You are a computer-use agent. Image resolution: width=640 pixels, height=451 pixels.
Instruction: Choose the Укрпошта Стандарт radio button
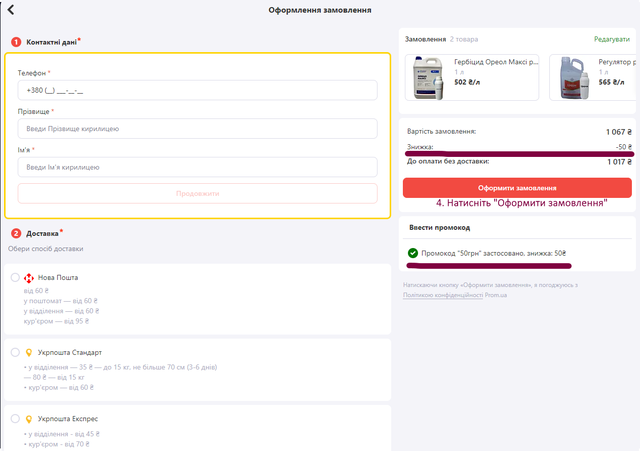point(15,352)
